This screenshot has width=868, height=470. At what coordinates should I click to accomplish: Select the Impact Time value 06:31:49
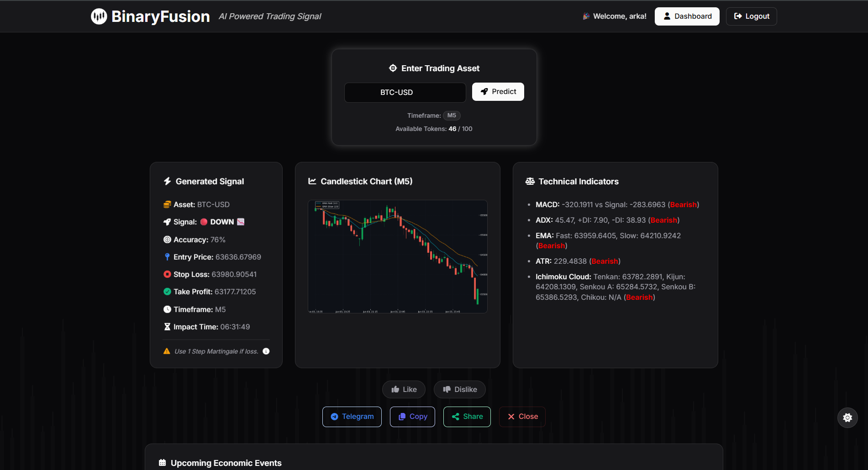pos(235,327)
